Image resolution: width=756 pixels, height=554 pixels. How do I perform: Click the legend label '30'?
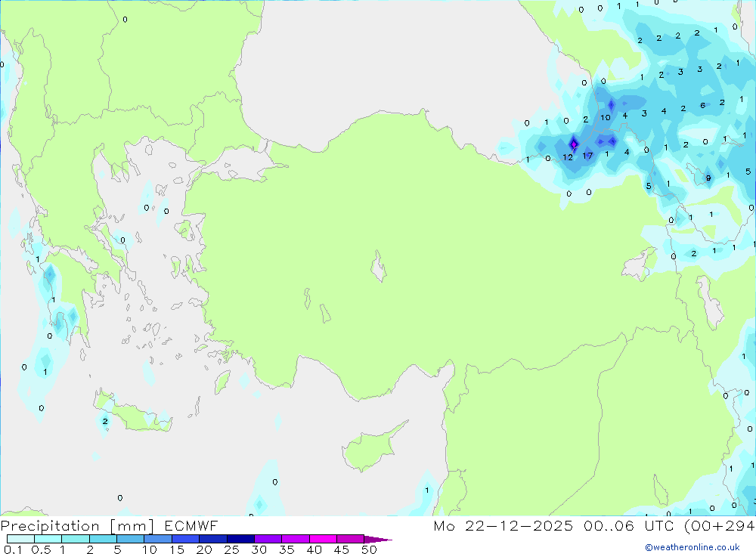point(259,549)
